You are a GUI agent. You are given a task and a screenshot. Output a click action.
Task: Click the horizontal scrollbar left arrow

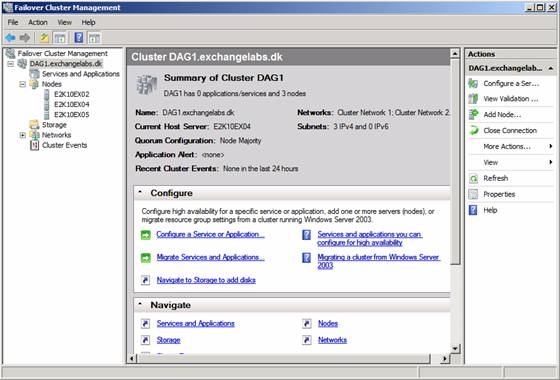coord(132,358)
